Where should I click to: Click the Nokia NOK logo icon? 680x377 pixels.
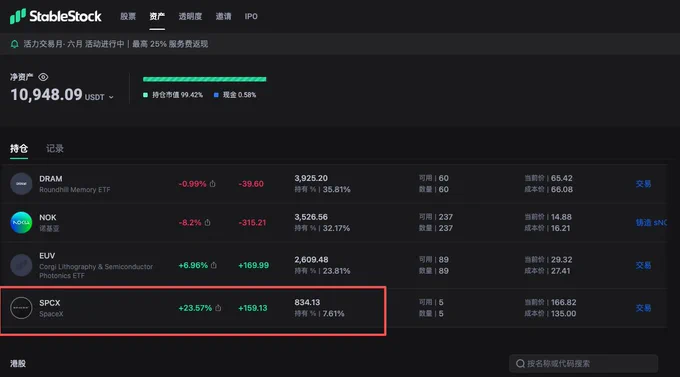point(21,222)
